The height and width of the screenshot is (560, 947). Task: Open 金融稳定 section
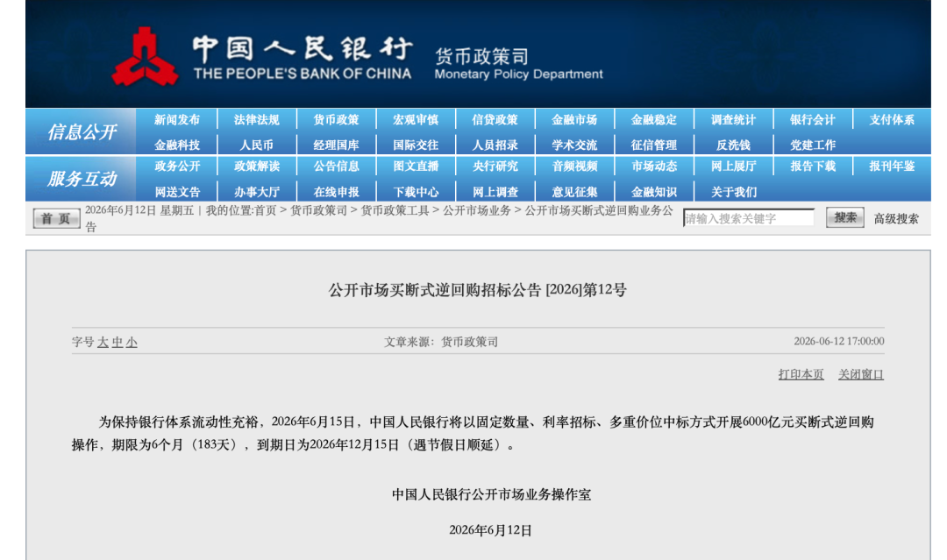[654, 120]
